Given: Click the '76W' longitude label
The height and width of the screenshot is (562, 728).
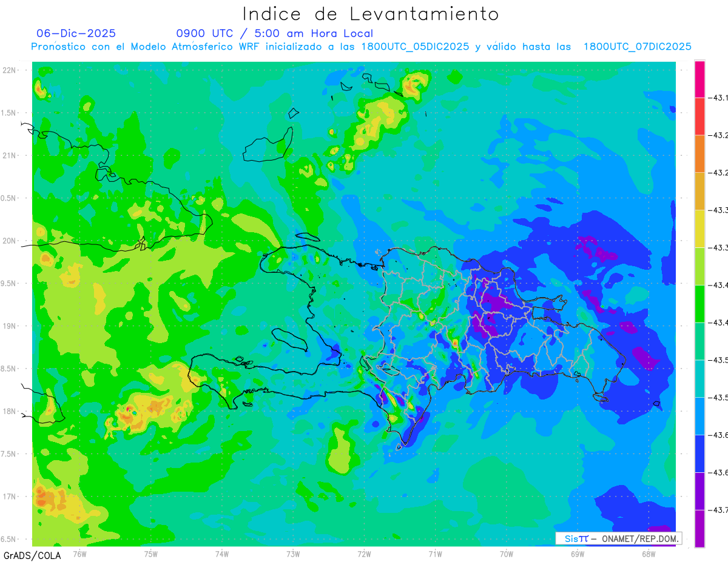Looking at the screenshot, I should coord(79,554).
